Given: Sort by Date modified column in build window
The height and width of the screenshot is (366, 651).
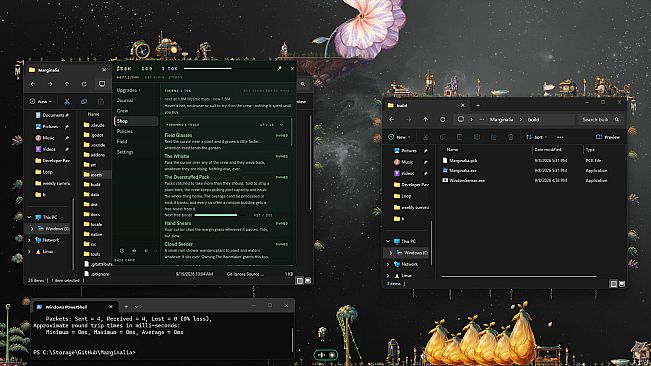Looking at the screenshot, I should [x=548, y=149].
